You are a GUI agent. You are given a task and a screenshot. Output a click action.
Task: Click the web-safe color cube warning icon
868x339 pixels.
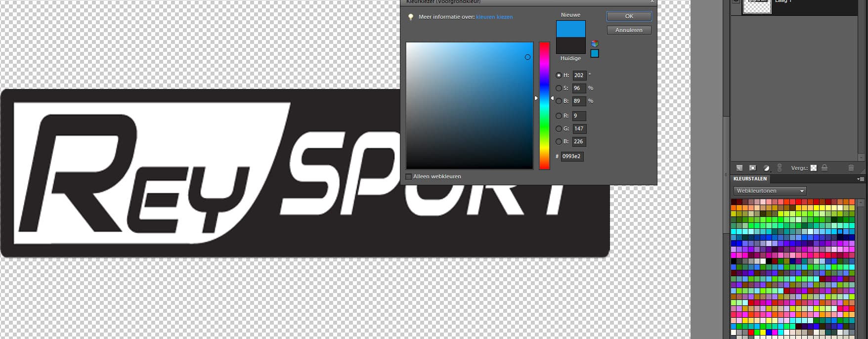[595, 43]
